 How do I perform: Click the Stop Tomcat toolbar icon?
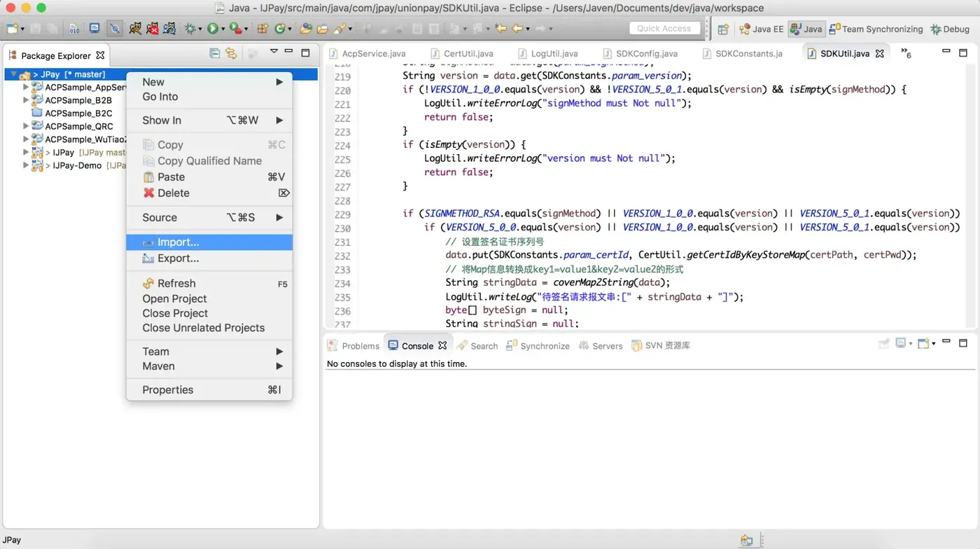[152, 29]
